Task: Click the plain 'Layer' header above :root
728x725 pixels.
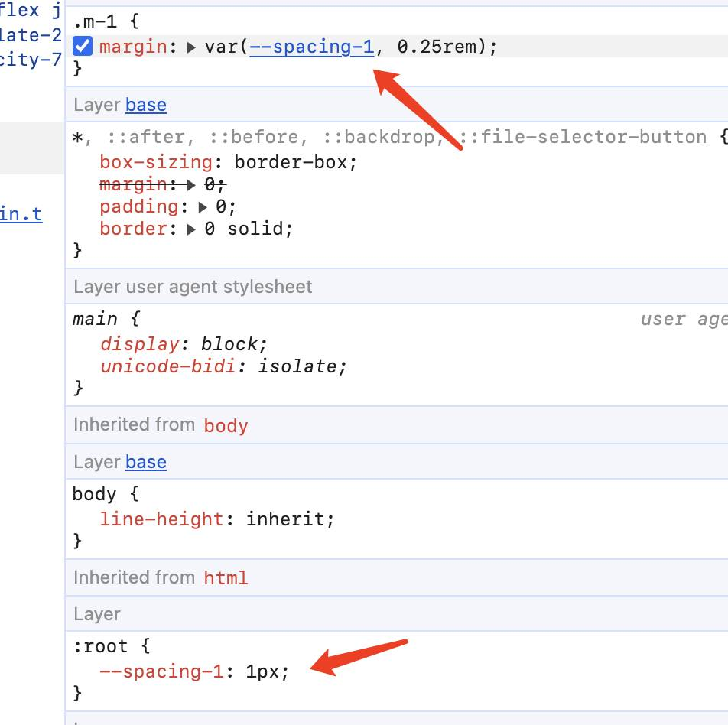Action: click(97, 614)
